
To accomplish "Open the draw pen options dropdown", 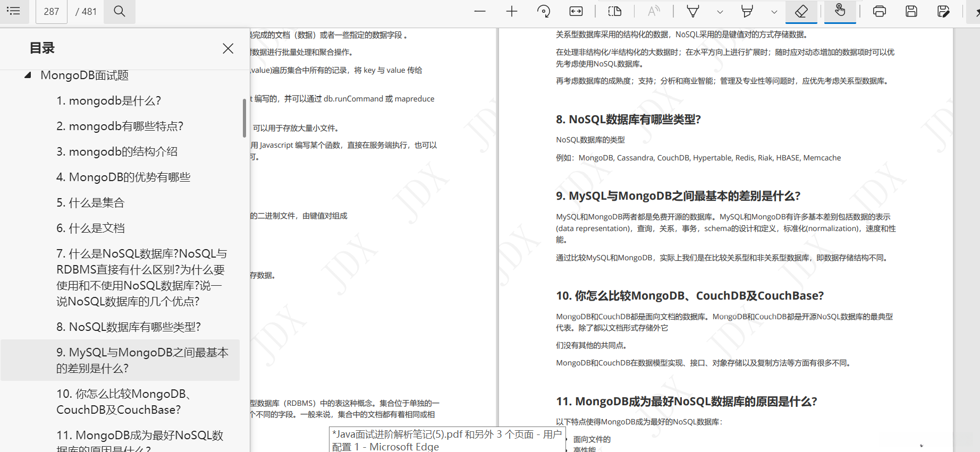I will 720,12.
